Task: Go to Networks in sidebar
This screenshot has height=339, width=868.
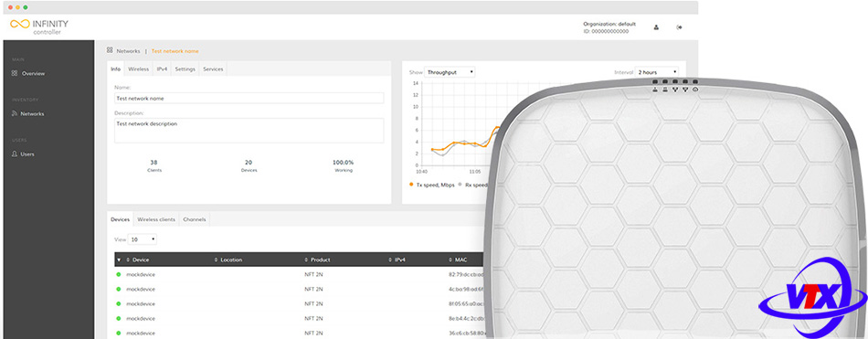Action: pyautogui.click(x=27, y=113)
